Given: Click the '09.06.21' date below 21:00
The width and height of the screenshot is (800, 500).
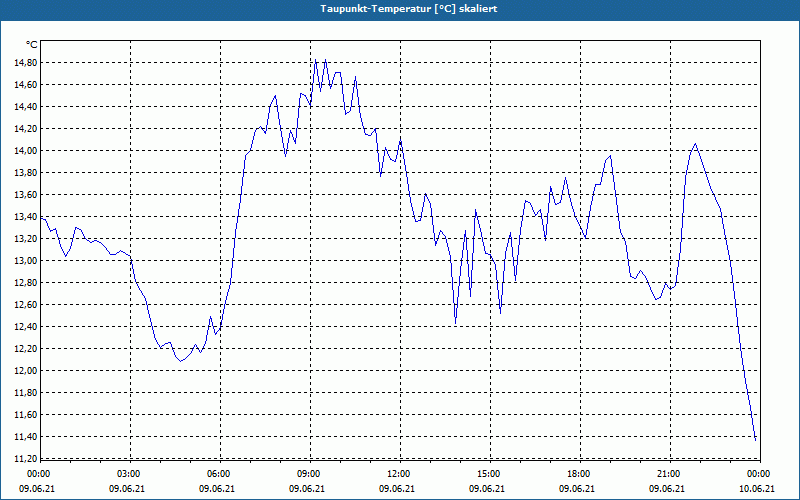Looking at the screenshot, I should pos(667,488).
